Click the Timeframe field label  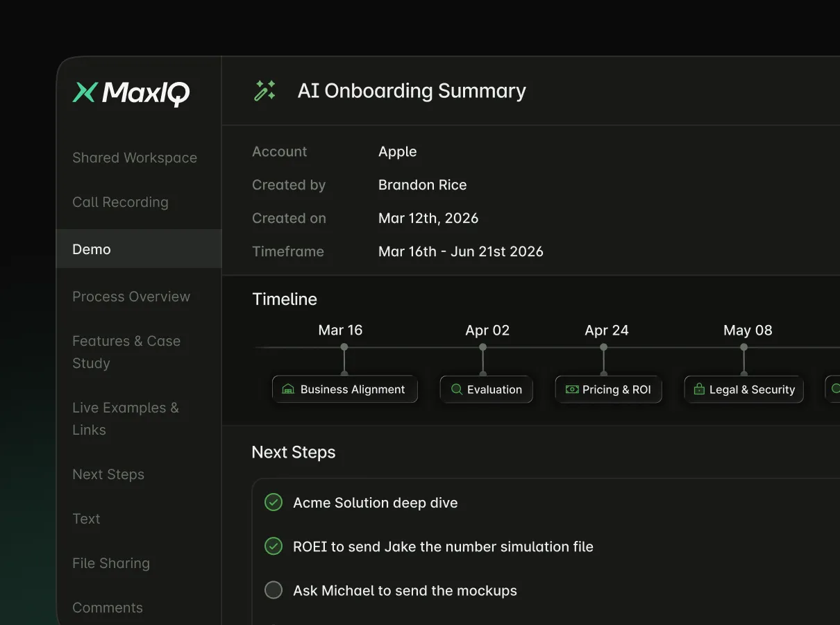pos(288,251)
